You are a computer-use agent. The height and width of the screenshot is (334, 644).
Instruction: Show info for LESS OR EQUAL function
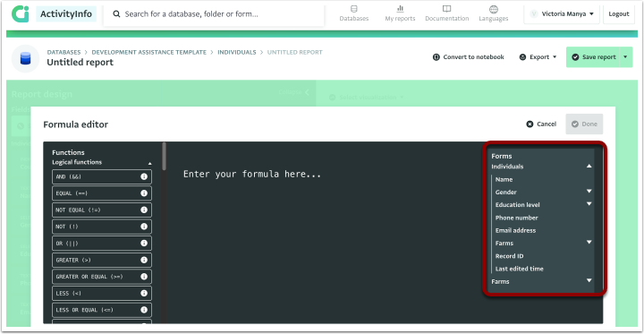point(144,310)
